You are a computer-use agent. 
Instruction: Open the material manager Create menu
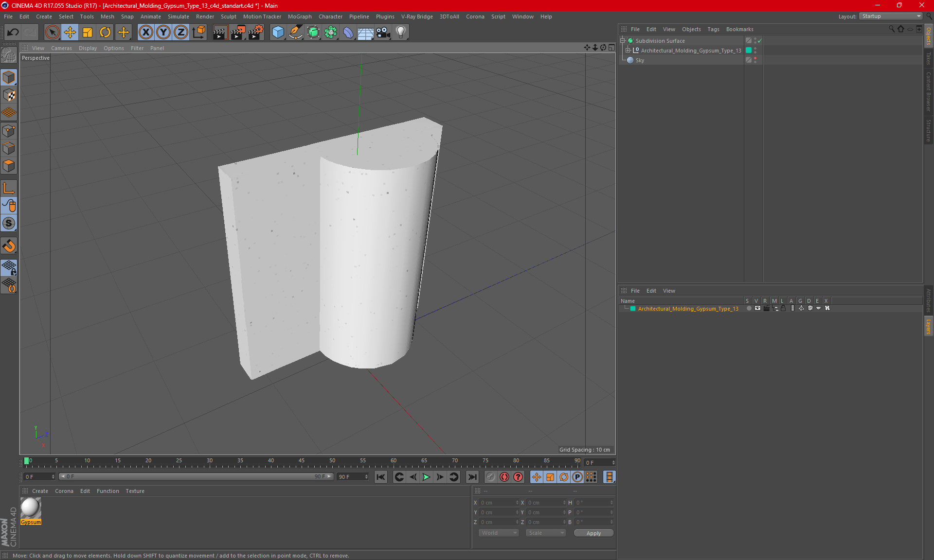(40, 491)
